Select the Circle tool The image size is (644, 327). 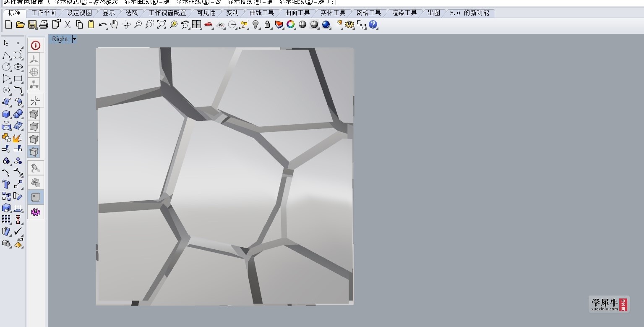6,67
